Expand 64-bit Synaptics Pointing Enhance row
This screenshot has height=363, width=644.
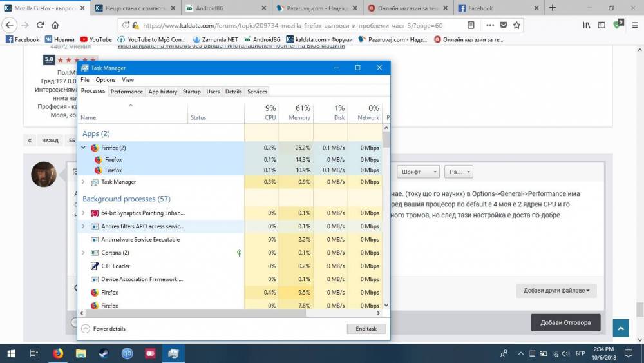[x=83, y=213]
